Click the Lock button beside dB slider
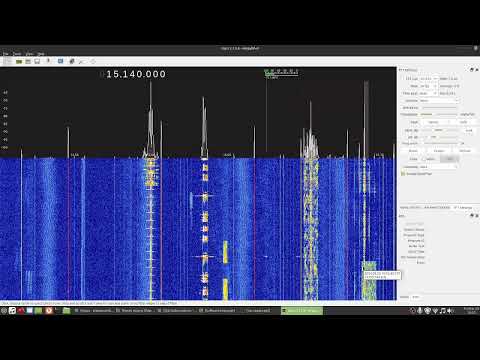Image resolution: width=480 pixels, height=360 pixels. (469, 130)
